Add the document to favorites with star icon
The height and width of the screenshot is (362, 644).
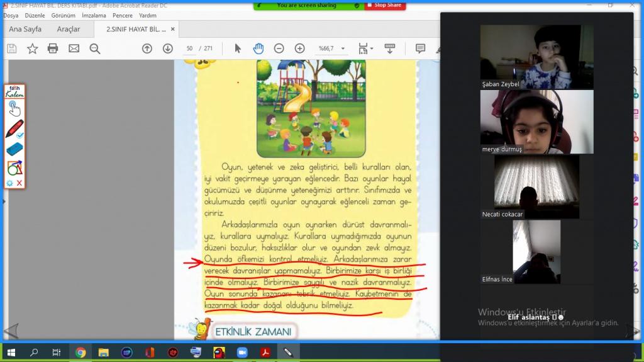coord(33,48)
